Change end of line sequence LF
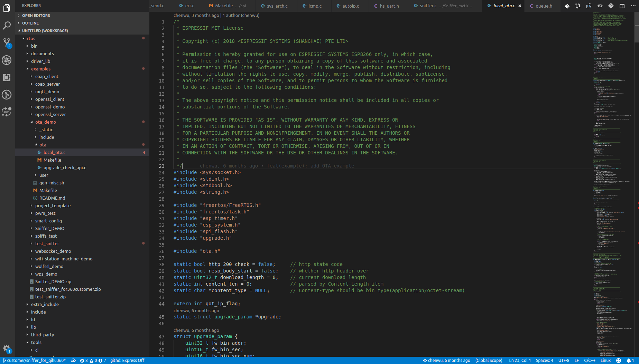Image resolution: width=639 pixels, height=364 pixels. [577, 361]
